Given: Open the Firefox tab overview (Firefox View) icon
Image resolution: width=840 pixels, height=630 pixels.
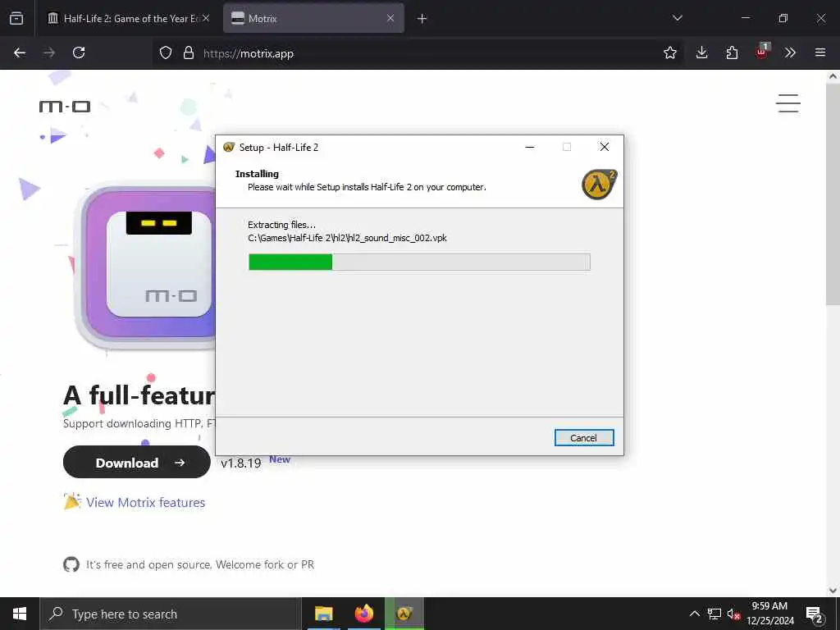Looking at the screenshot, I should (x=16, y=18).
